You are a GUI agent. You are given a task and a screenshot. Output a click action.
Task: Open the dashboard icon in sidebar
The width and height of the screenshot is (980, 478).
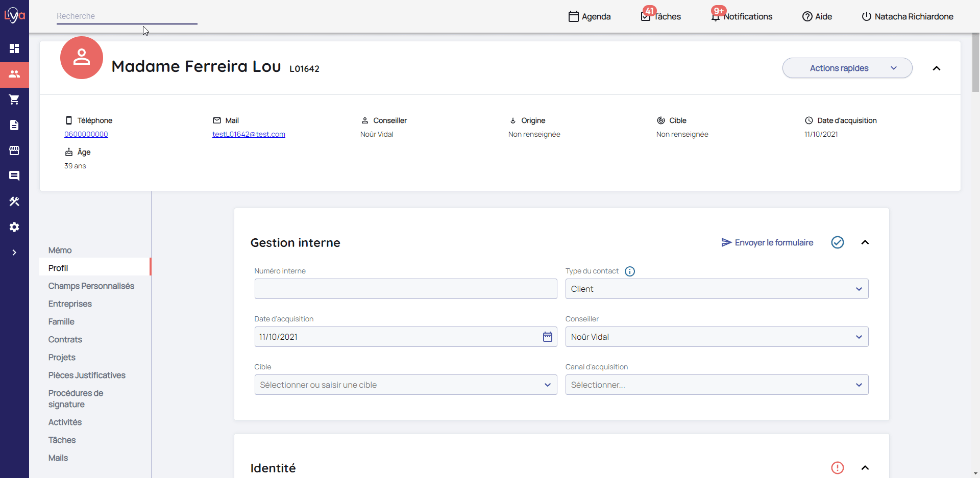coord(14,48)
